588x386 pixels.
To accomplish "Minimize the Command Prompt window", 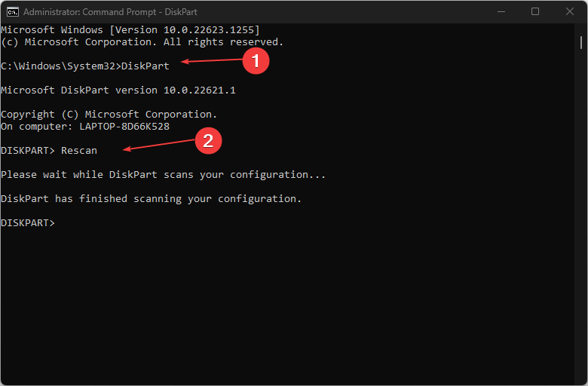I will point(501,12).
